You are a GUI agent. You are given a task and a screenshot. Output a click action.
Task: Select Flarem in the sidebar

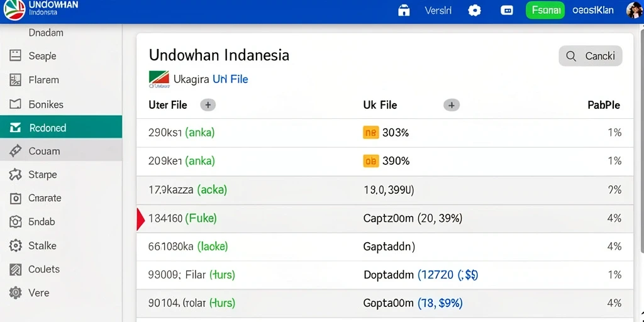tap(61, 80)
